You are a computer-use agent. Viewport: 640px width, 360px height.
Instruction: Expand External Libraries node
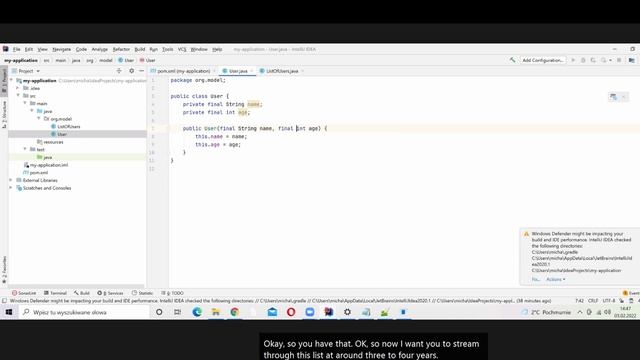[x=11, y=180]
